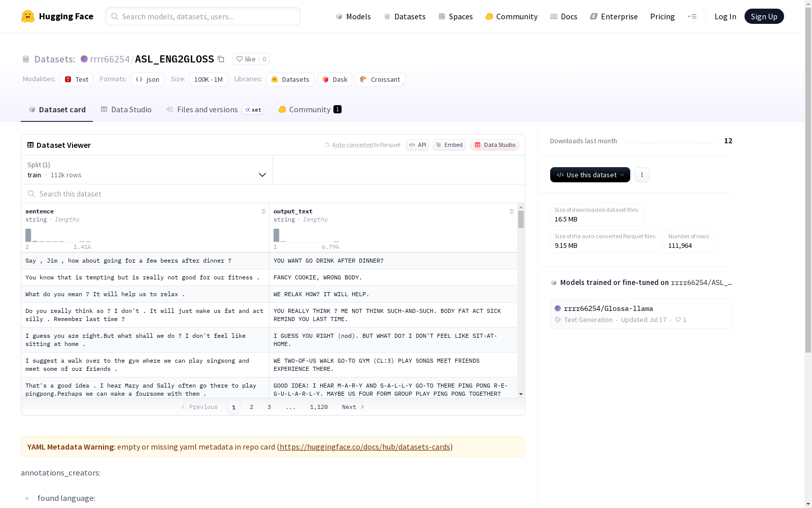This screenshot has width=812, height=508.
Task: Click the Search this dataset field
Action: (273, 194)
